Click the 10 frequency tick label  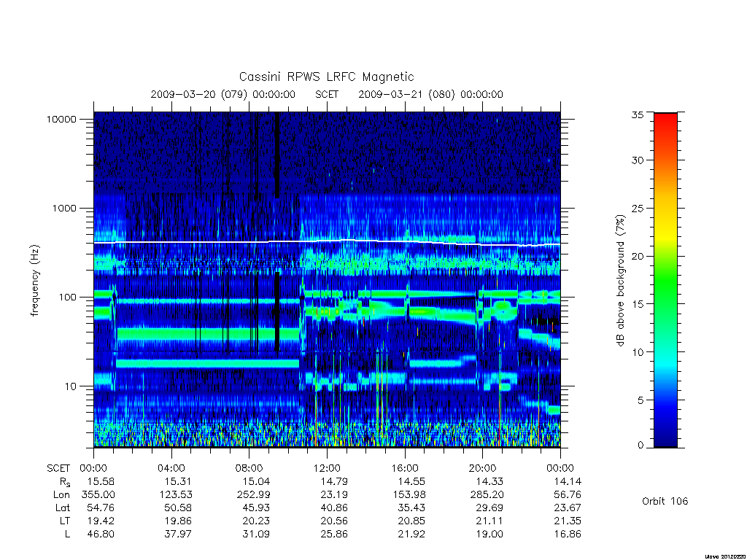point(71,386)
